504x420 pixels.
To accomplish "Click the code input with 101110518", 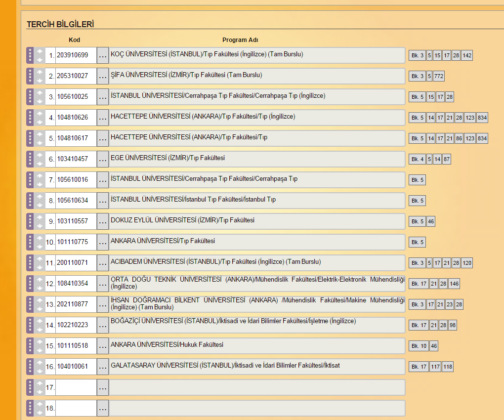I will click(x=76, y=346).
